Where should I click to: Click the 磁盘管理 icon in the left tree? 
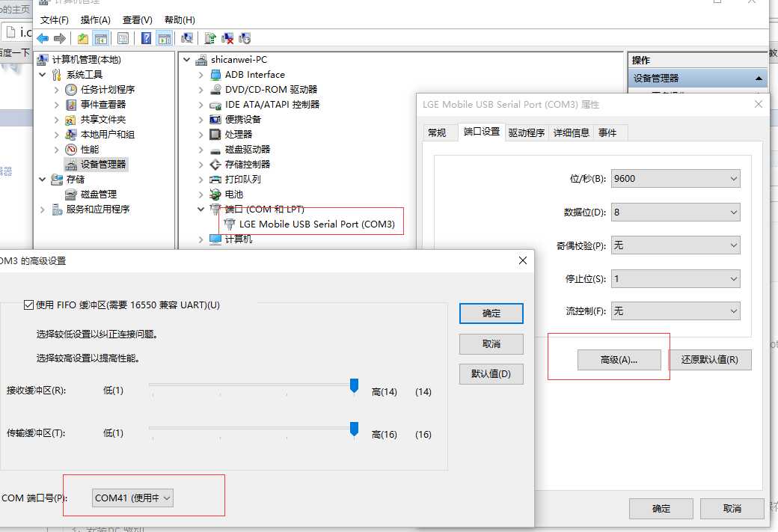click(71, 194)
